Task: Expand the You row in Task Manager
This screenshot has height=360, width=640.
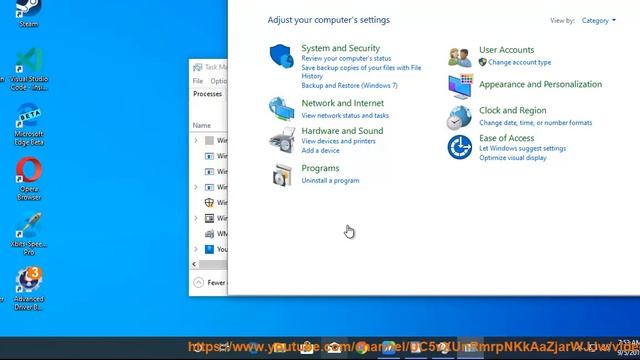Action: coord(196,249)
